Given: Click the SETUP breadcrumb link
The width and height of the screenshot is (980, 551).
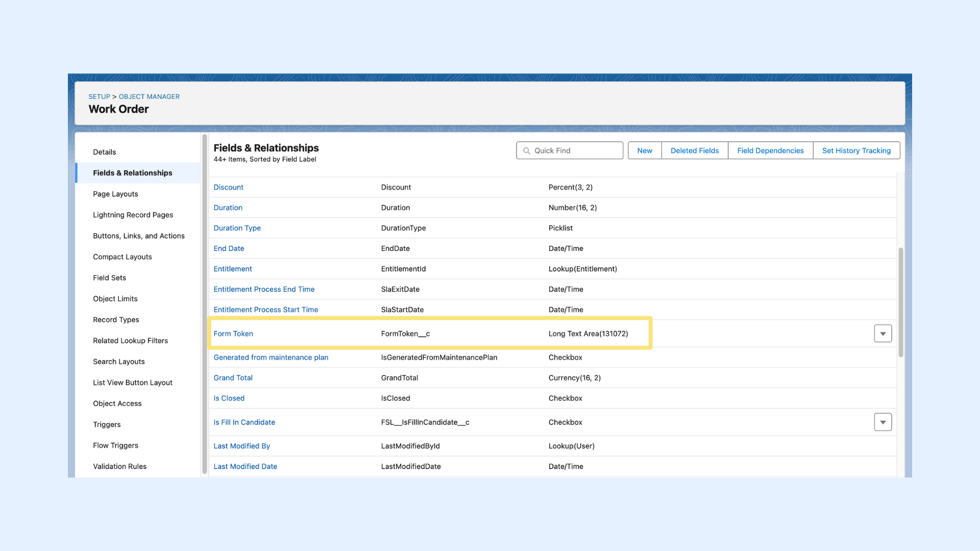Looking at the screenshot, I should click(x=99, y=96).
